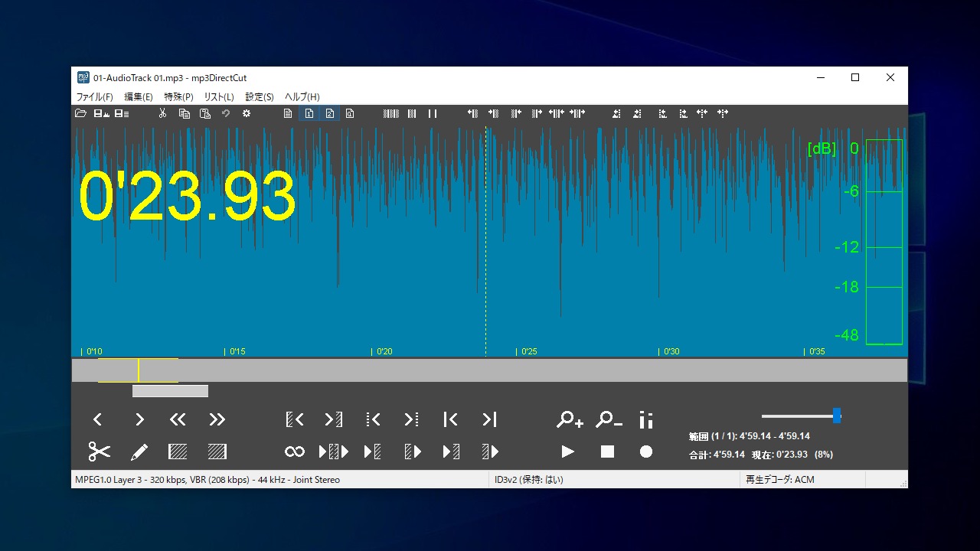Stop playback with the square button
This screenshot has width=980, height=551.
(607, 452)
